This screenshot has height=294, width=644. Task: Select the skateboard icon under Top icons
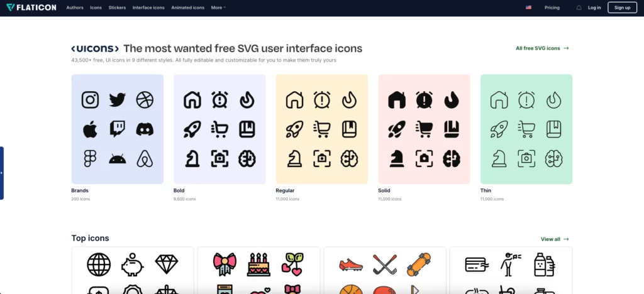point(419,264)
